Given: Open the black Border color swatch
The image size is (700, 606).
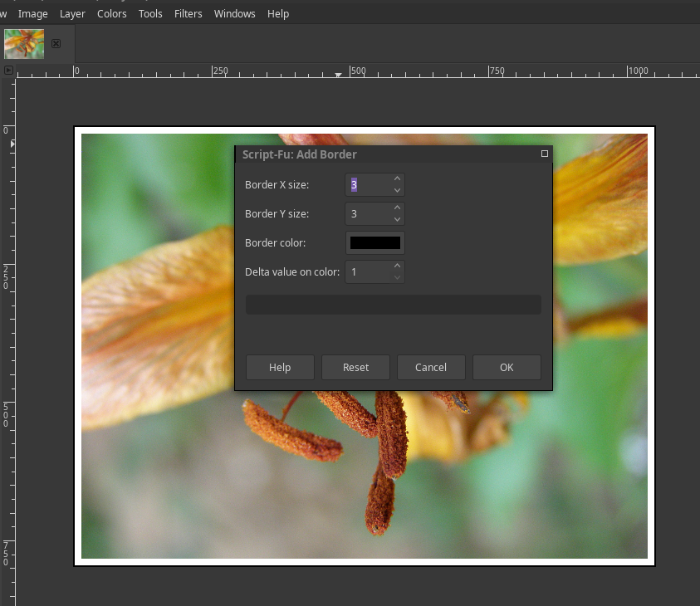Looking at the screenshot, I should click(x=375, y=242).
